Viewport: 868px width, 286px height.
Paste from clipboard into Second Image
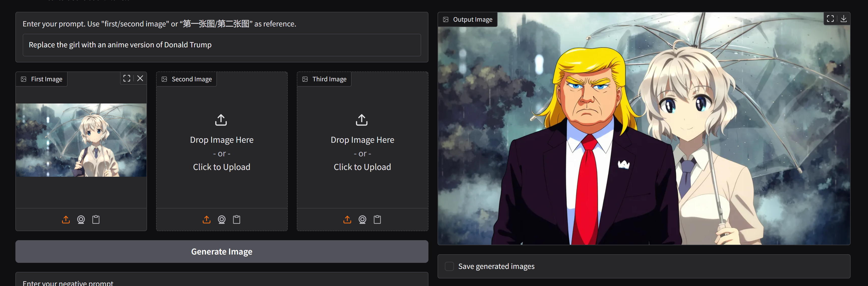tap(237, 220)
